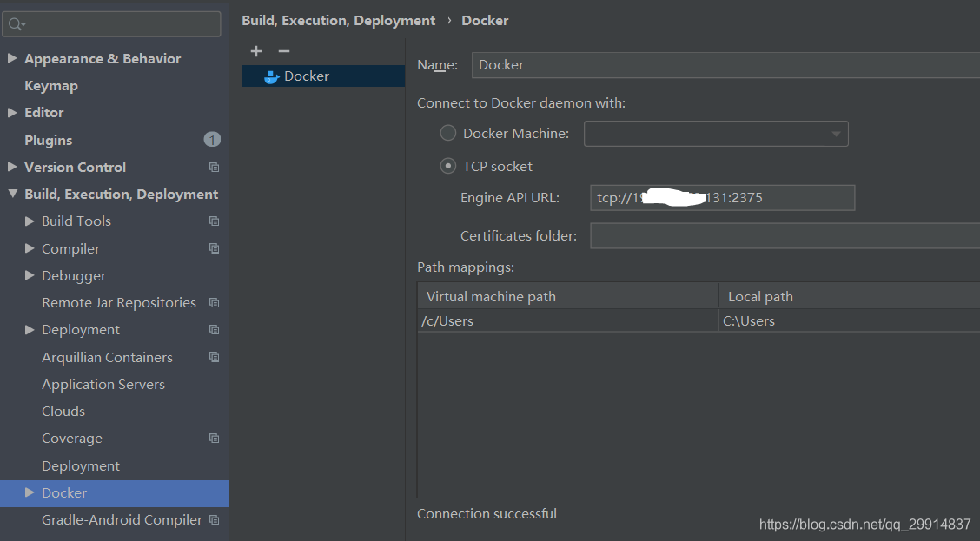
Task: Click the project-level icon next to Version Control
Action: coord(215,167)
